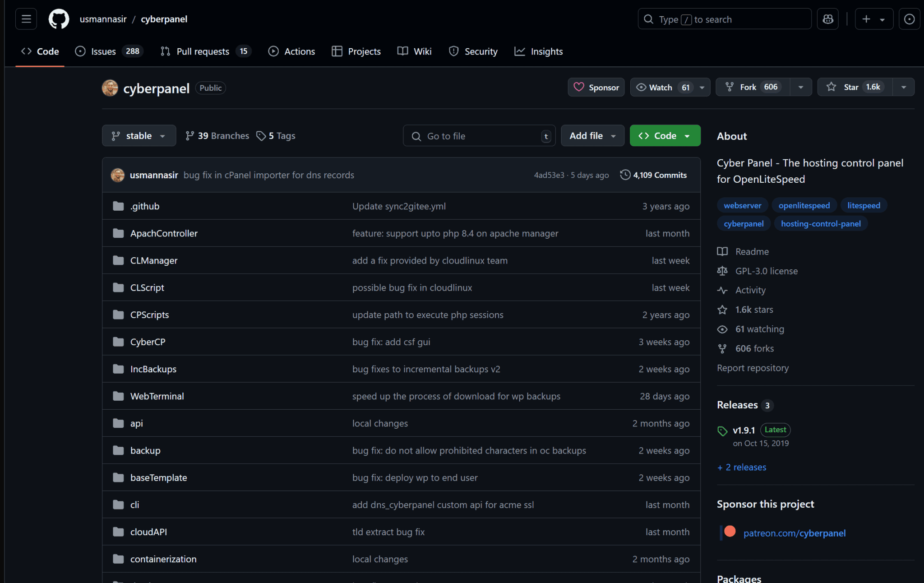The height and width of the screenshot is (583, 924).
Task: Click folder icon next to containerization
Action: coord(118,559)
